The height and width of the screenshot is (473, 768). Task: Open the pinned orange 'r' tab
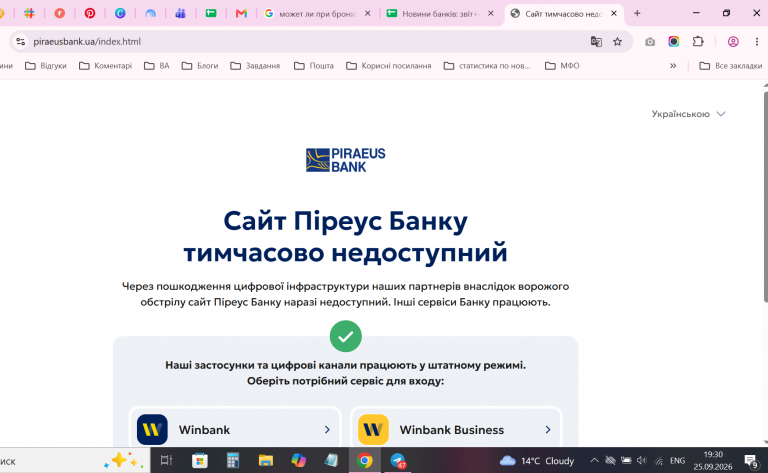pyautogui.click(x=59, y=14)
